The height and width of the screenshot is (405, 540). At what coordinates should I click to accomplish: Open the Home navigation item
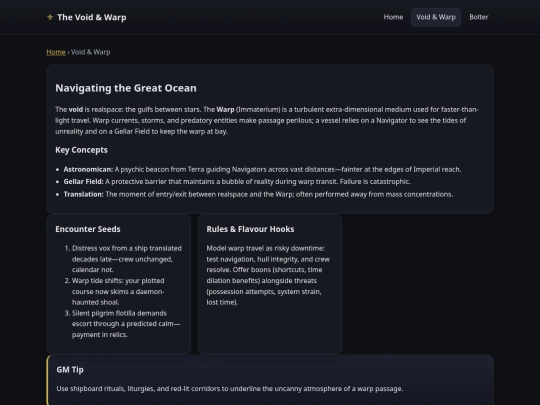click(x=393, y=17)
